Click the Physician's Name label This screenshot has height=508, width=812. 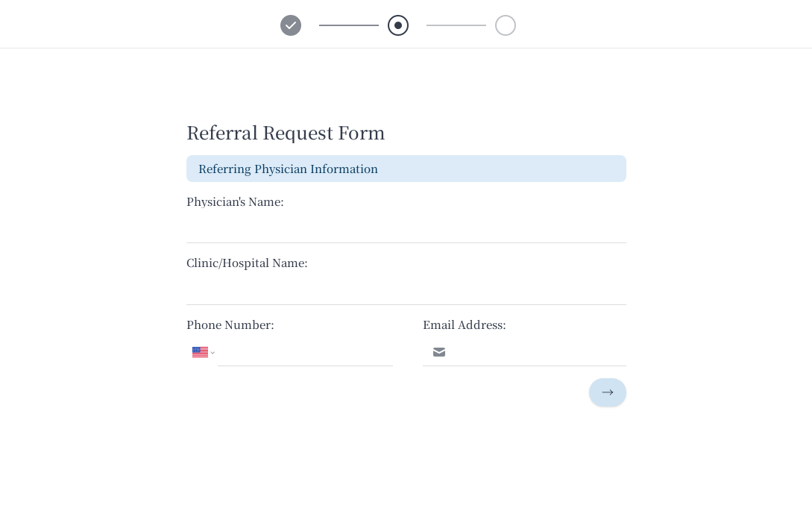coord(235,202)
